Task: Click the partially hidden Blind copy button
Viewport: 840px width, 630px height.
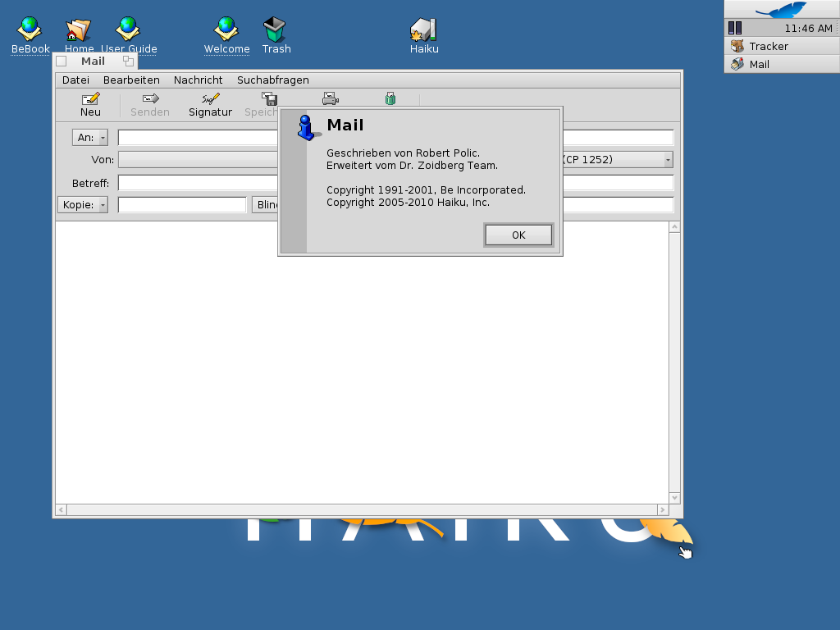Action: pos(265,204)
